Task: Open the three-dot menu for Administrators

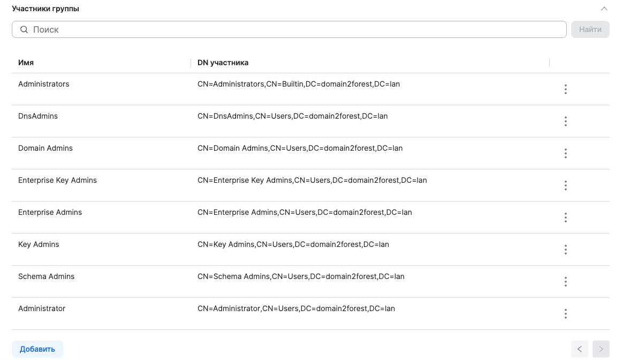Action: (x=565, y=89)
